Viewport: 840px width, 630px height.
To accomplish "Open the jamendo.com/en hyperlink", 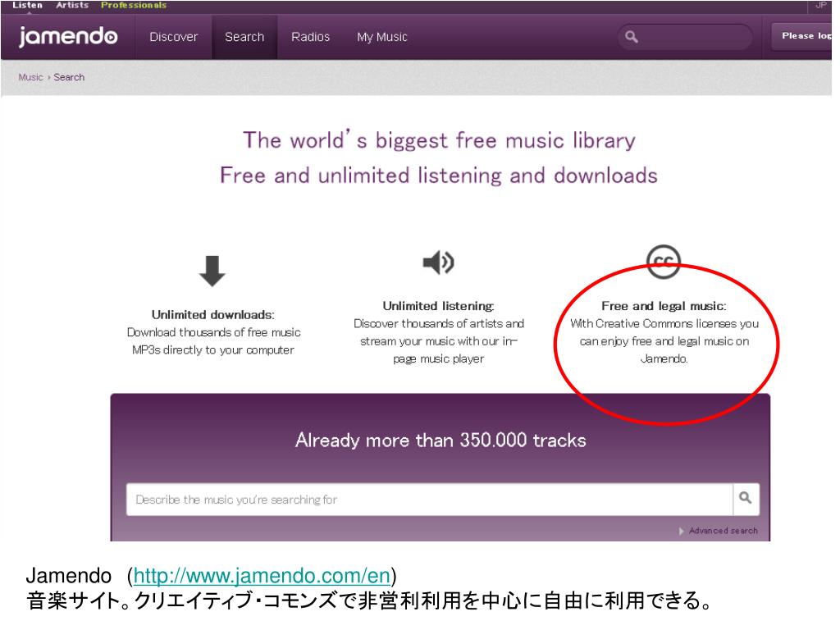I will pos(262,576).
